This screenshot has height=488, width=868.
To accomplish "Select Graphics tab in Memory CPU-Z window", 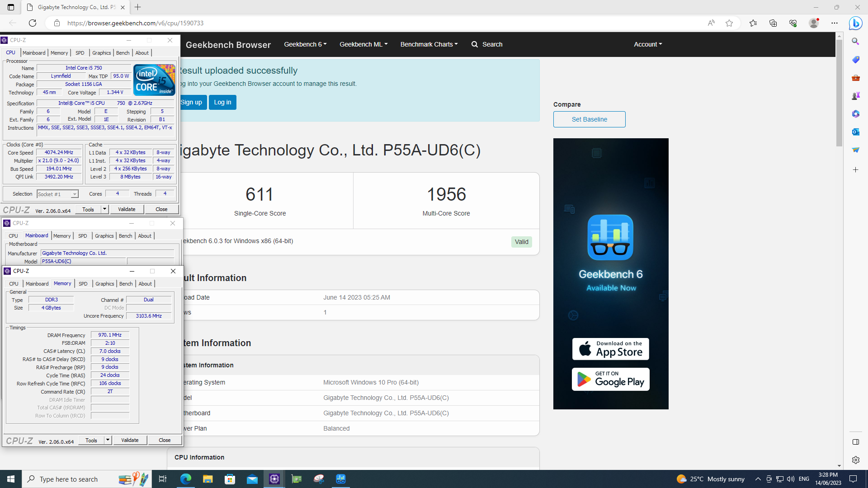I will pos(105,284).
